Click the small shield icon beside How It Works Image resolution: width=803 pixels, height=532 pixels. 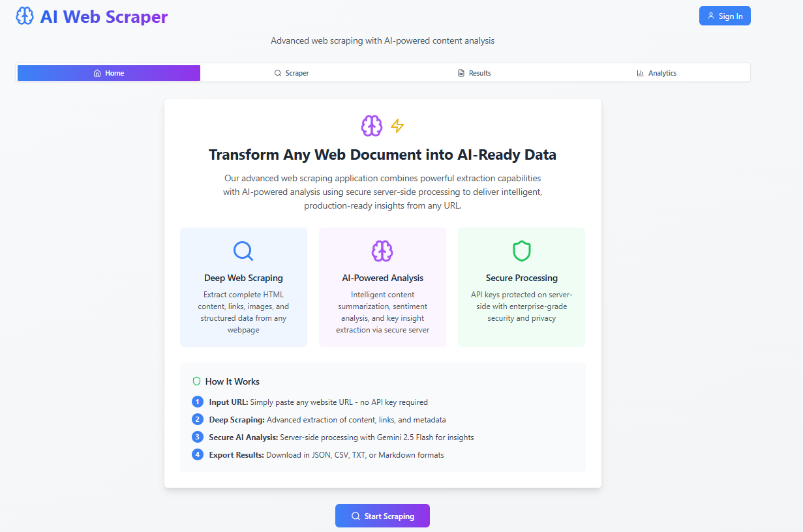click(196, 381)
